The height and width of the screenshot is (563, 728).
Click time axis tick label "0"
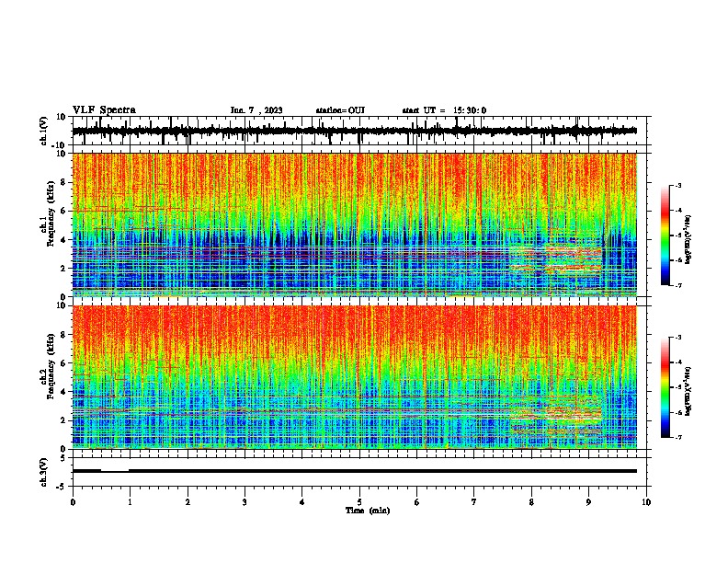[x=73, y=502]
